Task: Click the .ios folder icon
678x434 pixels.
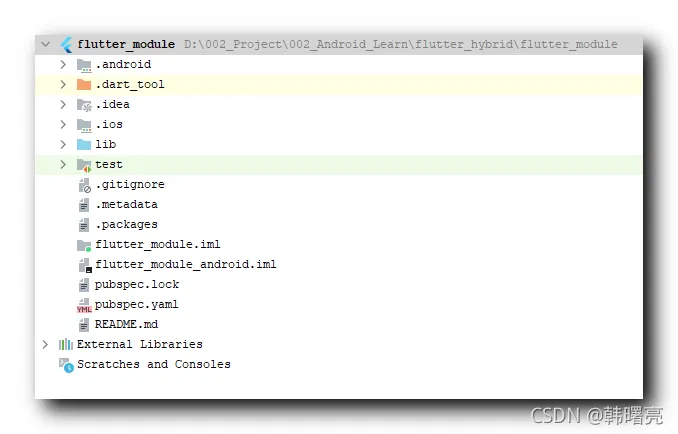Action: [x=84, y=125]
